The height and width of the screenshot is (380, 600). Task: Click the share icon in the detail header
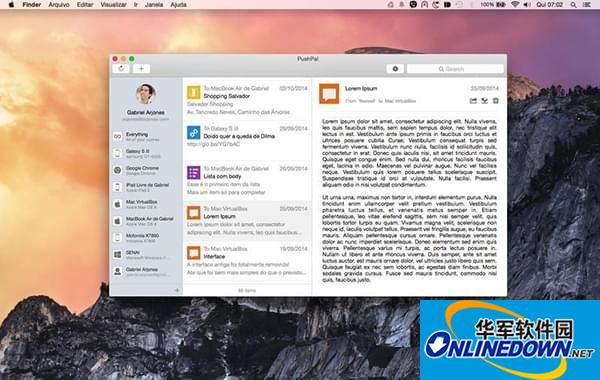click(x=473, y=101)
